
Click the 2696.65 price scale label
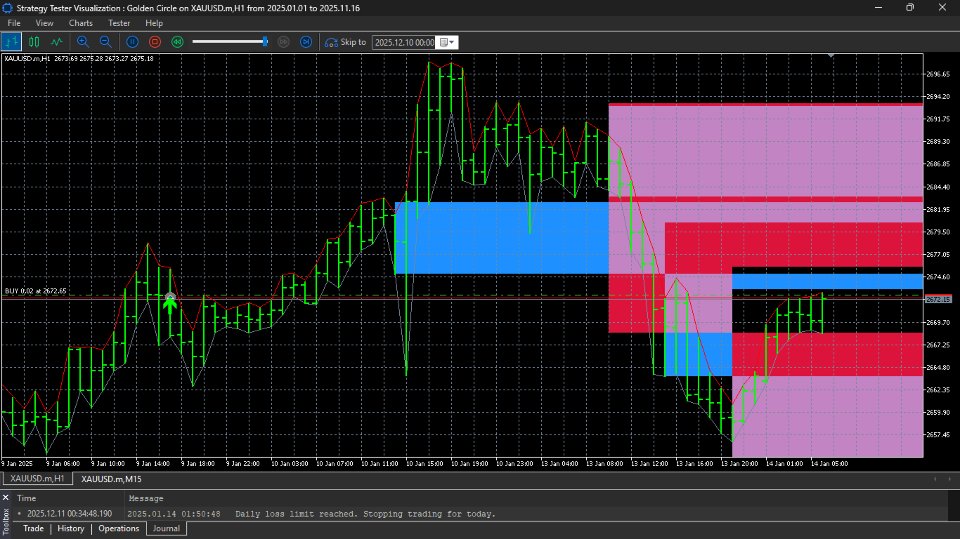(x=938, y=74)
